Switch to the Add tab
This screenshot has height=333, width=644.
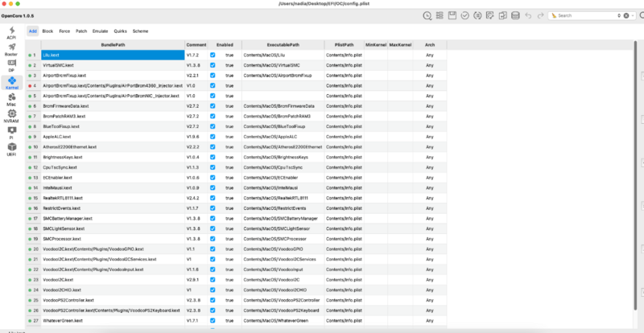coord(33,31)
